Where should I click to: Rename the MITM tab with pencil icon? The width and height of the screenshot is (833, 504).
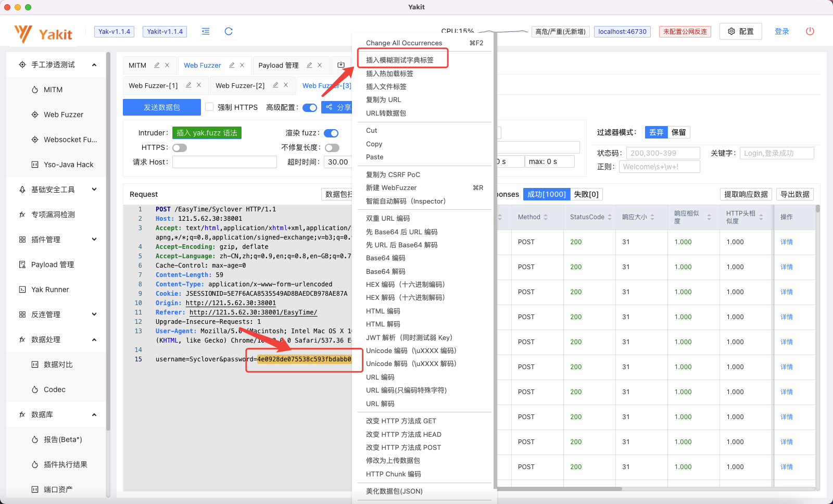point(157,65)
